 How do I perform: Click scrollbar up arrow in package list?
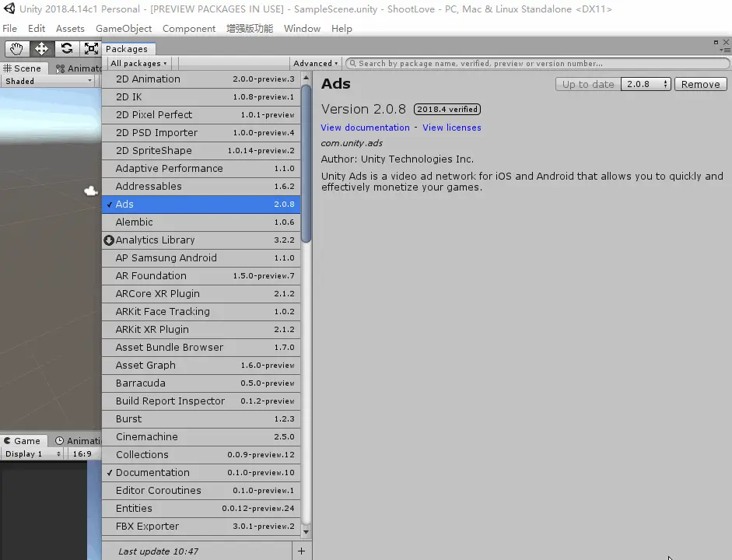[x=306, y=78]
